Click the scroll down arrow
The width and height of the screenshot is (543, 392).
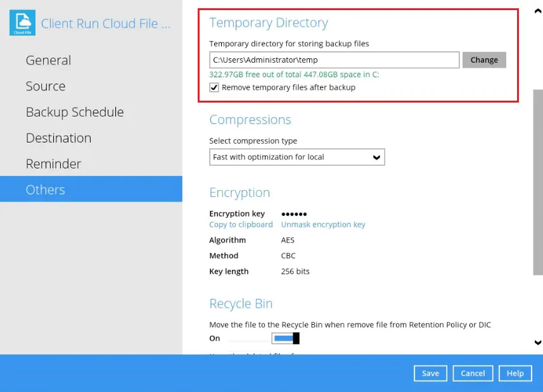538,343
